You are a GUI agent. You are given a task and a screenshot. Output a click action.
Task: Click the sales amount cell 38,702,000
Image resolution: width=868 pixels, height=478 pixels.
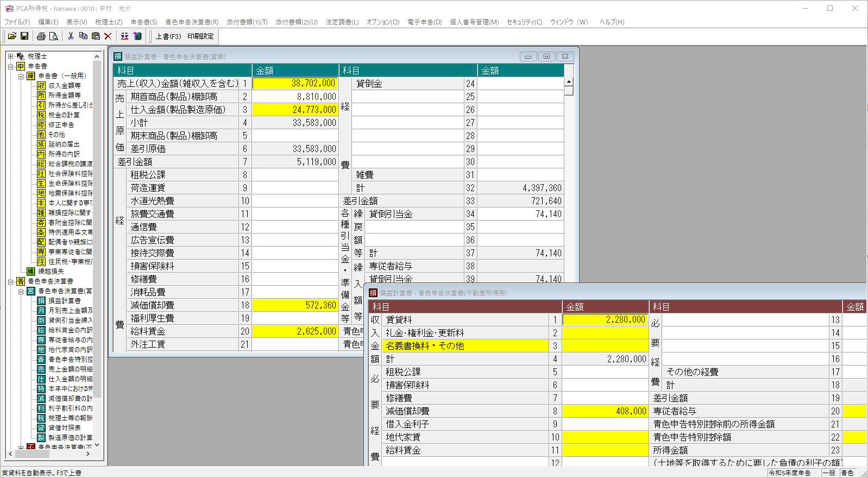click(x=295, y=84)
